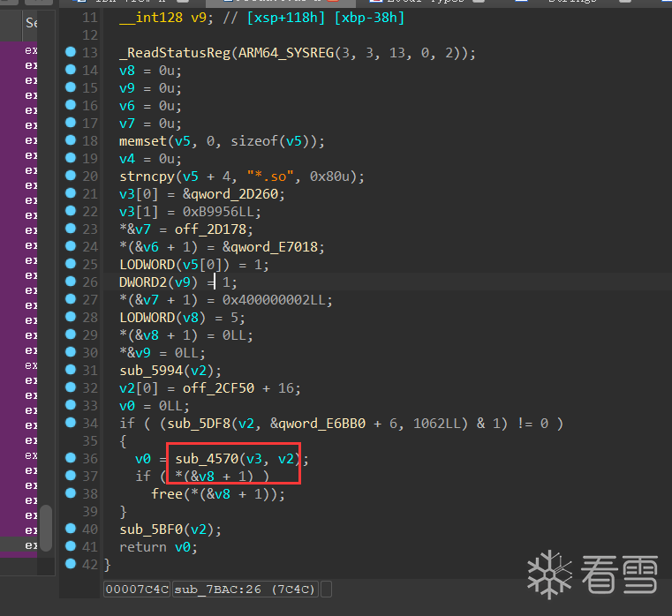Click the sub_5BF0 function call
The width and height of the screenshot is (672, 616).
click(151, 530)
